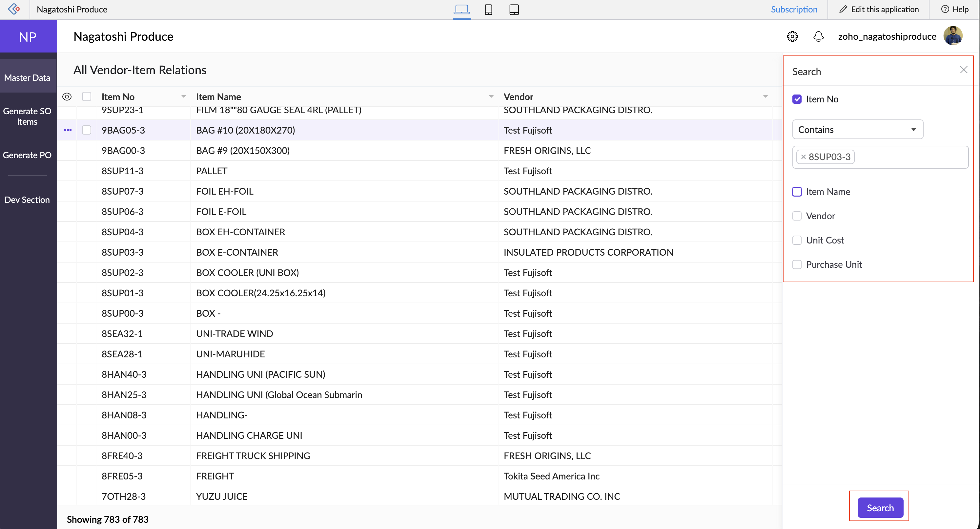Screen dimensions: 980x529
Task: Open the Subscription link
Action: (794, 9)
